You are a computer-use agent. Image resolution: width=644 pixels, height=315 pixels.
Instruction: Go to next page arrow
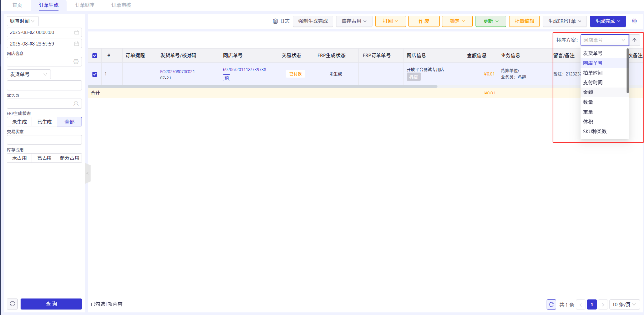pyautogui.click(x=603, y=305)
